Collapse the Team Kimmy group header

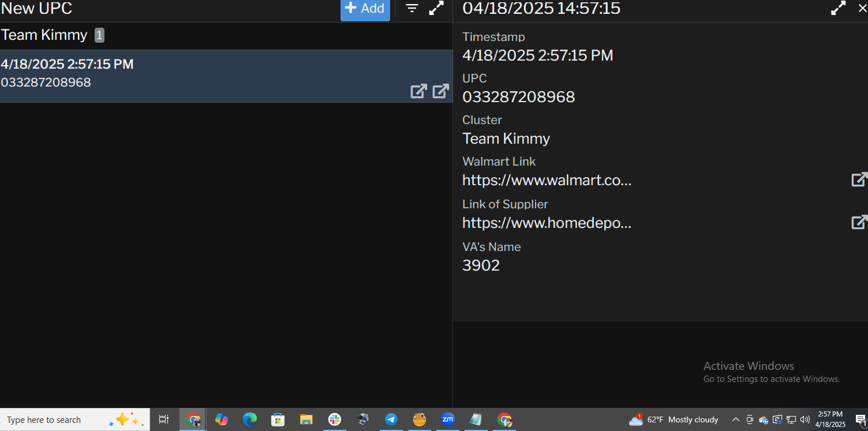pyautogui.click(x=44, y=35)
